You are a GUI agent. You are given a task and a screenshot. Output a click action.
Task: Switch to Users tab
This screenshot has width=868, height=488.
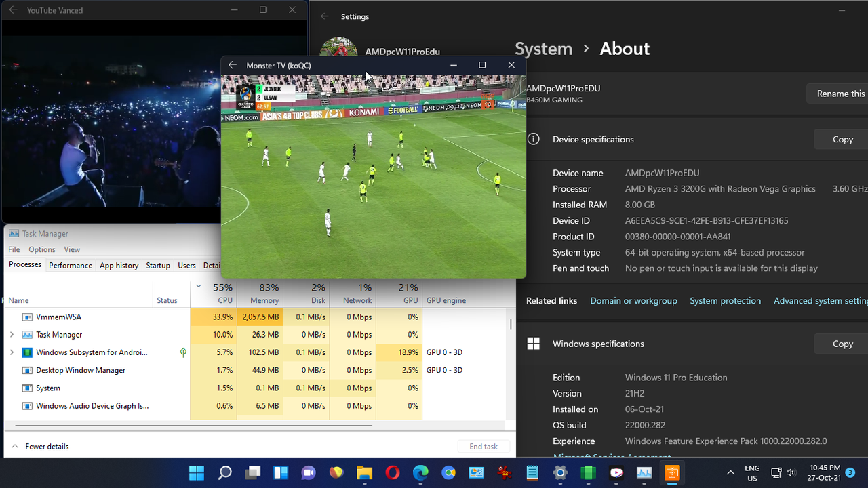point(186,266)
